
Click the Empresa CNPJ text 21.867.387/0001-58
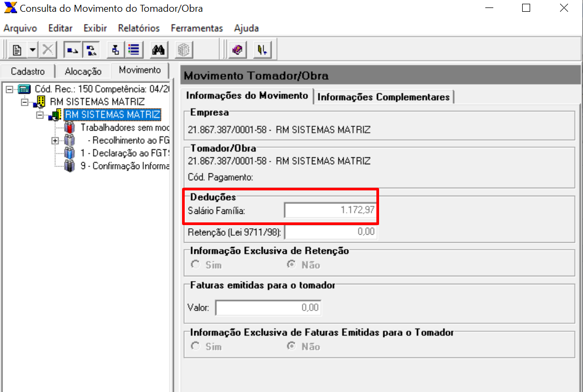tap(227, 130)
